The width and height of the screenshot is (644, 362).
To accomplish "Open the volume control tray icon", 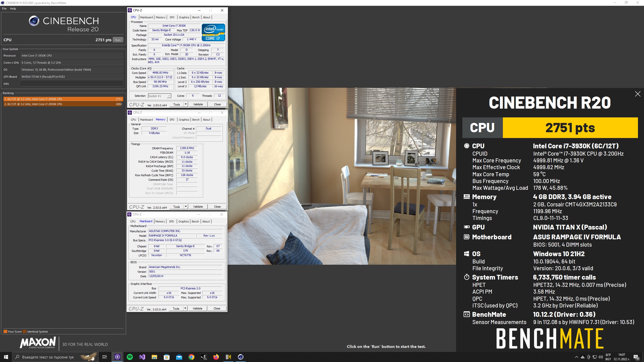I will tap(601, 357).
